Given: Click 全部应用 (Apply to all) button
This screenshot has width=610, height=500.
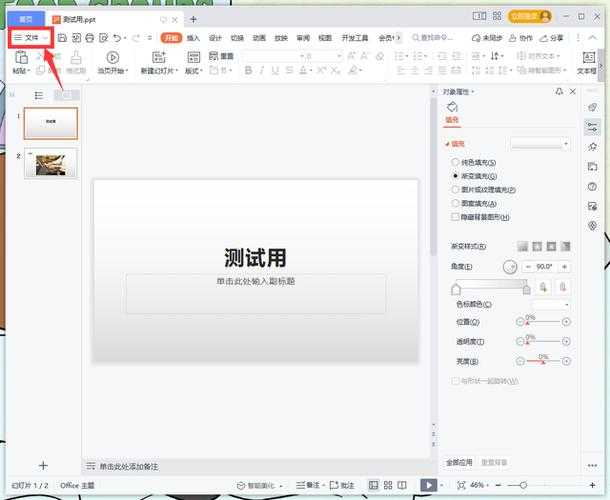Looking at the screenshot, I should coord(459,462).
